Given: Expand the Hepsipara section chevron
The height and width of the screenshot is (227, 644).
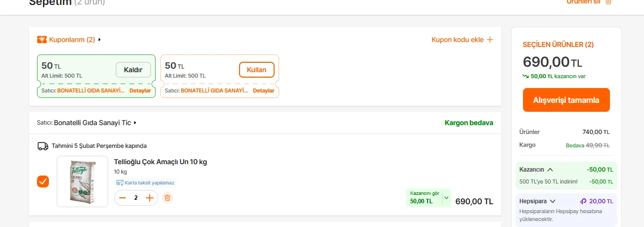Looking at the screenshot, I should point(553,201).
